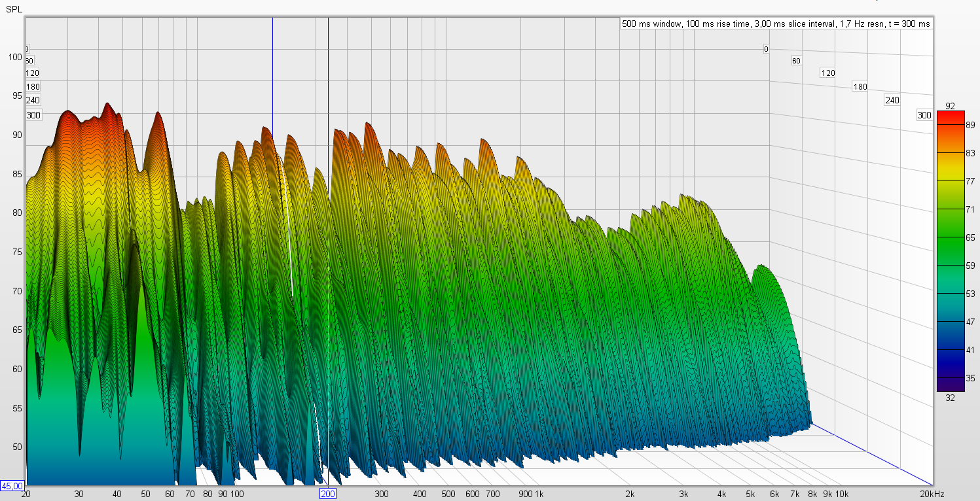Click the waterfall settings info text at top
The height and width of the screenshot is (501, 980).
(x=776, y=24)
